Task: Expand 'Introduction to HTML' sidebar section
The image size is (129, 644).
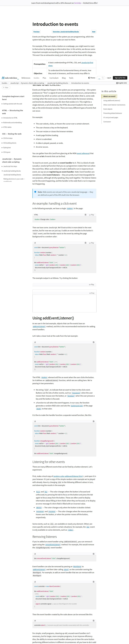Action: coord(10,118)
